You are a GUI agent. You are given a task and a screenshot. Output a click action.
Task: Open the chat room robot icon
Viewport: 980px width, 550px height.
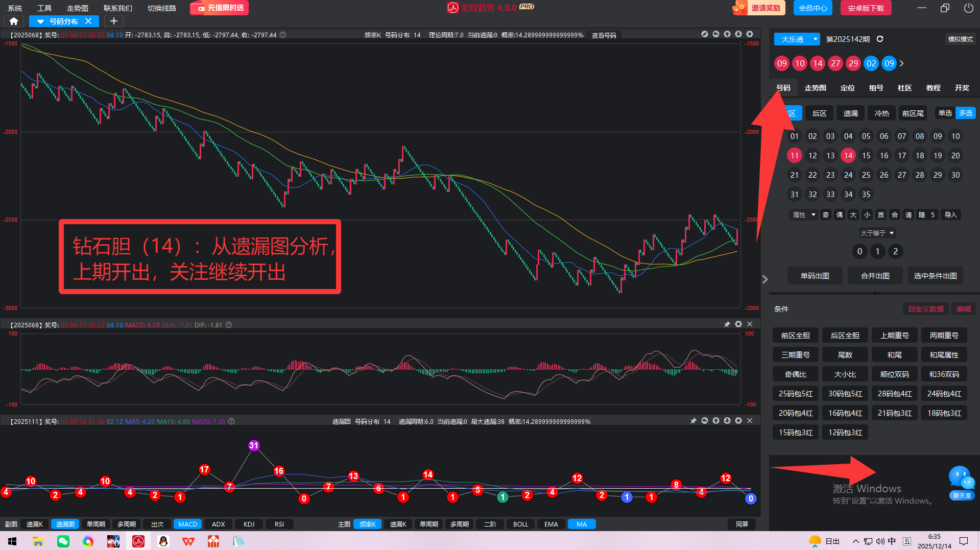coord(962,481)
